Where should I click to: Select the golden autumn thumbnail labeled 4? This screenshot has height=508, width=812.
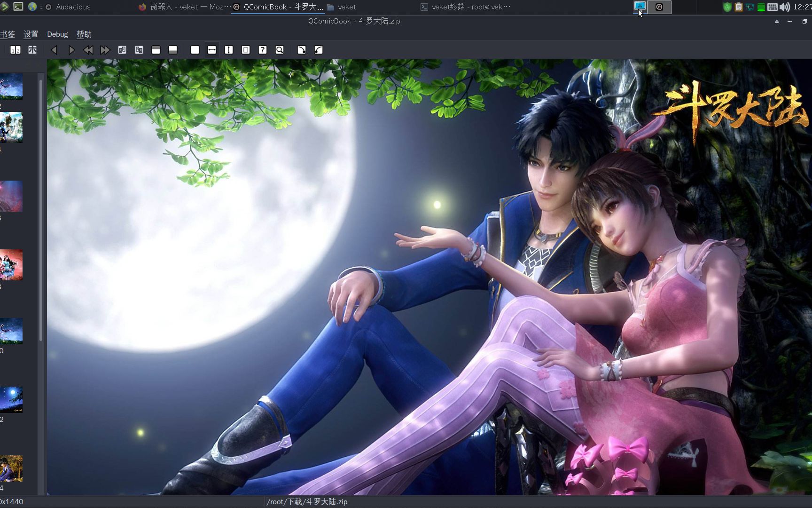click(x=11, y=468)
